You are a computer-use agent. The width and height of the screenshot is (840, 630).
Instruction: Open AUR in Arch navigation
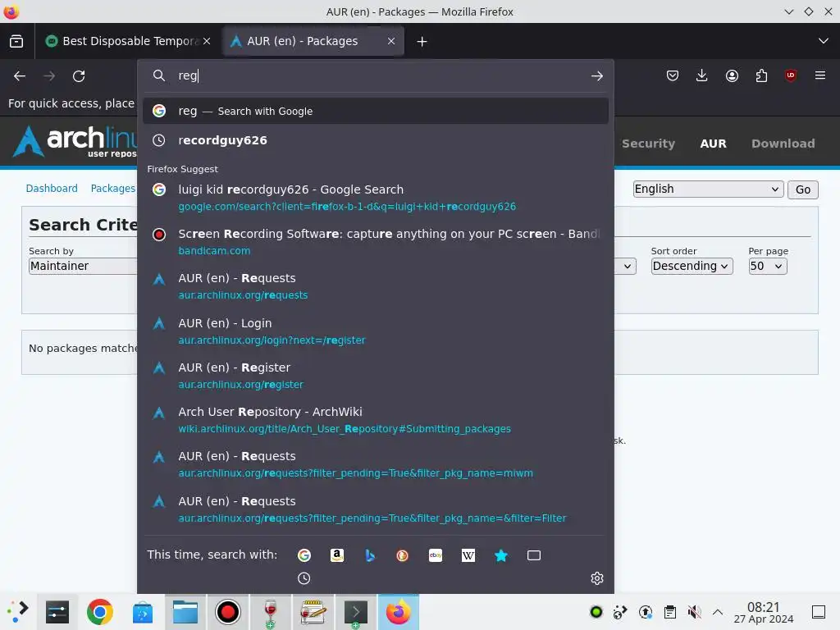click(713, 144)
